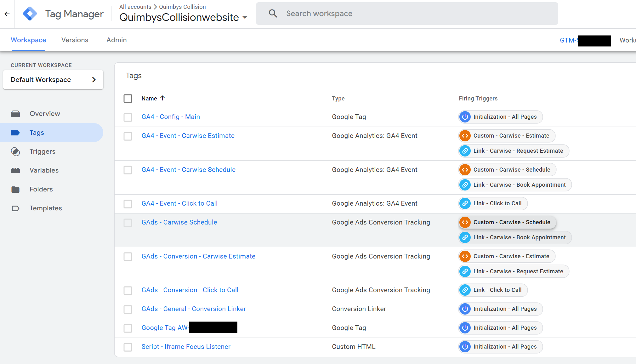The width and height of the screenshot is (636, 364).
Task: Click Custom - Carwise - Estimate trigger in GA4 Event row
Action: (507, 136)
